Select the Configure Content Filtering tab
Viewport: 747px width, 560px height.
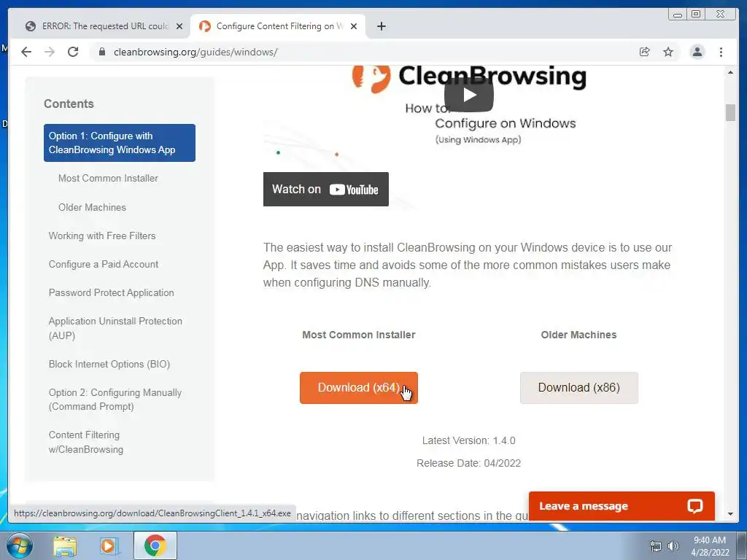[x=278, y=26]
